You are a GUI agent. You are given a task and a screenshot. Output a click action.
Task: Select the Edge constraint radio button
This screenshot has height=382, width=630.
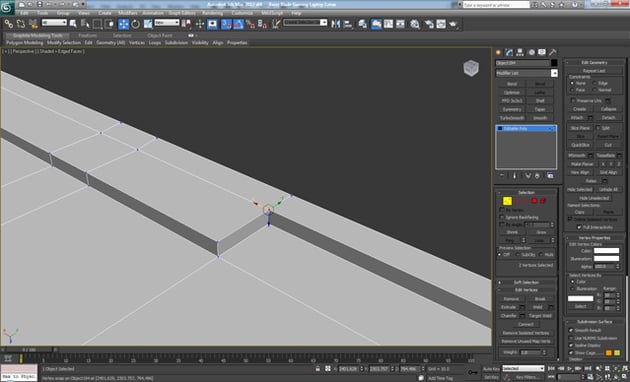coord(595,83)
